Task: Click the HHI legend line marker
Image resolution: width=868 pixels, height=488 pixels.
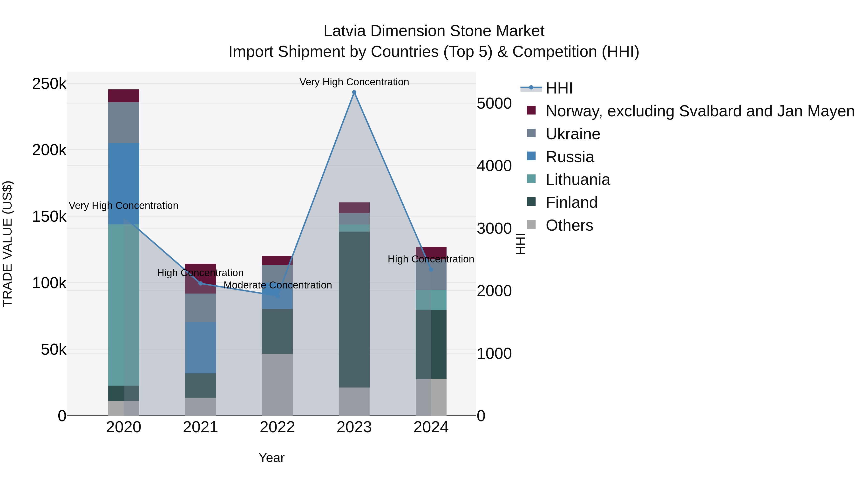Action: click(531, 88)
